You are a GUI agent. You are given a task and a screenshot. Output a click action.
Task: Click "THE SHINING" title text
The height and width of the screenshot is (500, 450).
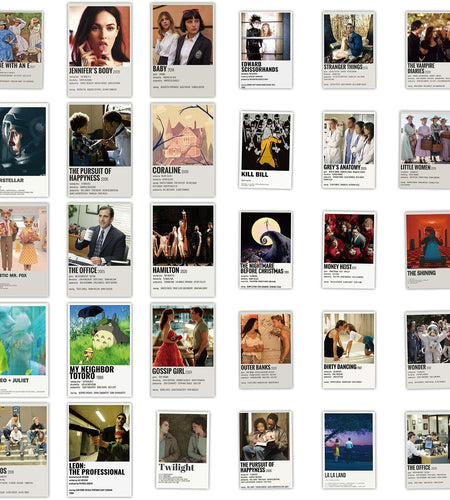coord(421,273)
